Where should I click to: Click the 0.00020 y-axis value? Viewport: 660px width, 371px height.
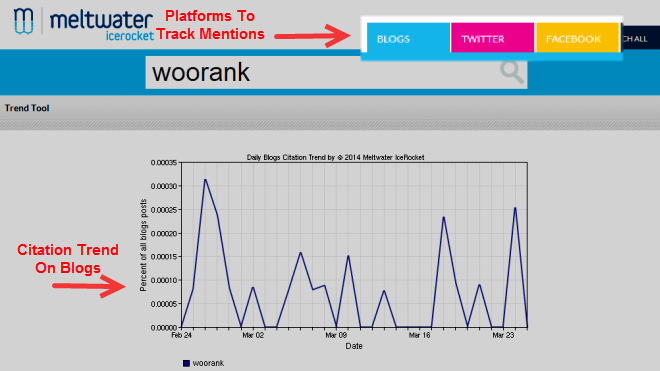164,233
